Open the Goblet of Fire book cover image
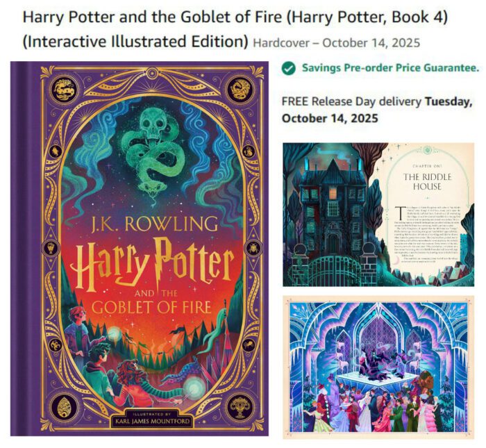 point(140,249)
